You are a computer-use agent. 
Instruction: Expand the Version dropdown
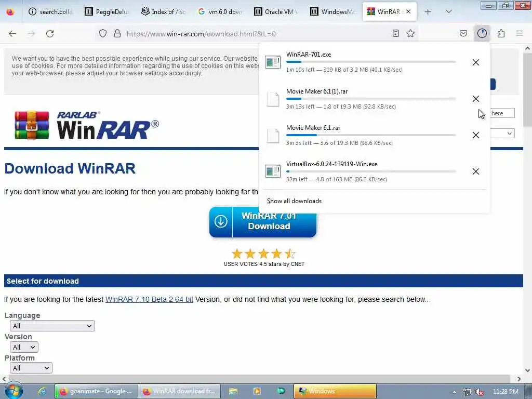tap(24, 347)
